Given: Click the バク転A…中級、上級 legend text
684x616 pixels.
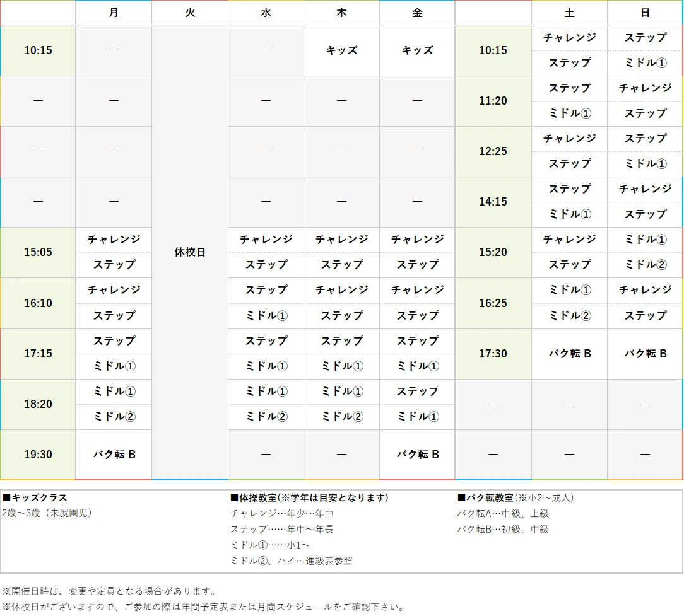Looking at the screenshot, I should tap(502, 513).
